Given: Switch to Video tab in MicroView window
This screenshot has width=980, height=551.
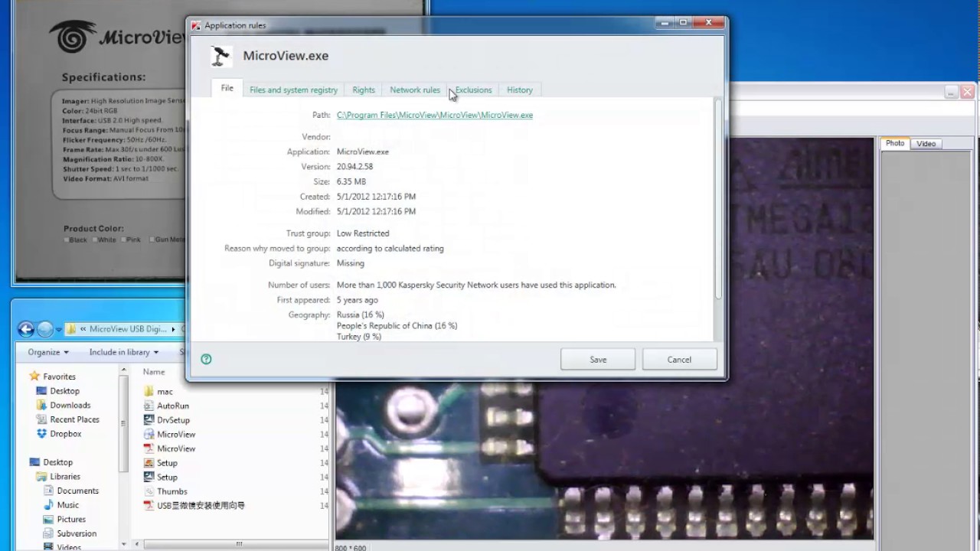Looking at the screenshot, I should pyautogui.click(x=926, y=144).
